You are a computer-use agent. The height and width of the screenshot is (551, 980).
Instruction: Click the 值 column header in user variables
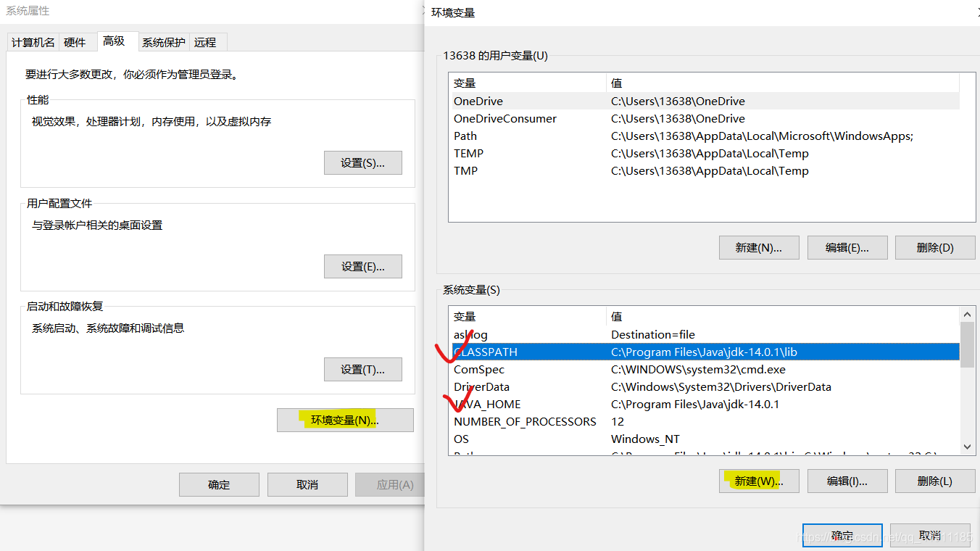pyautogui.click(x=783, y=83)
